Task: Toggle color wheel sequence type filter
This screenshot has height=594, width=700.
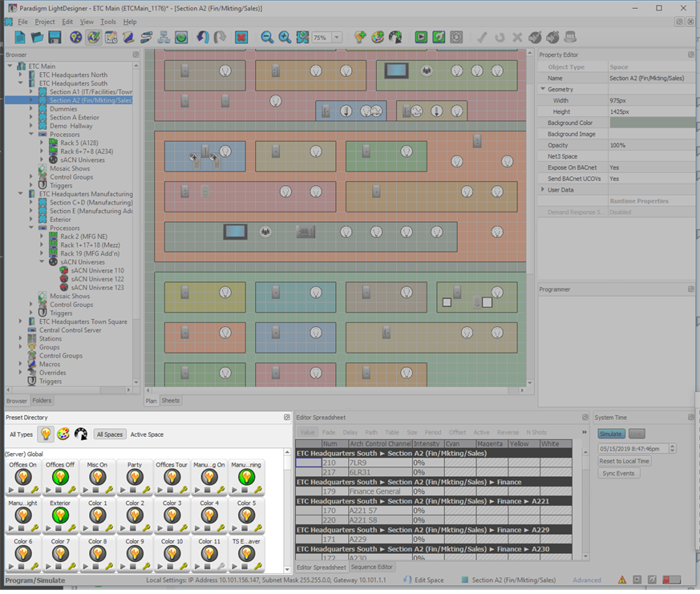Action: [81, 434]
